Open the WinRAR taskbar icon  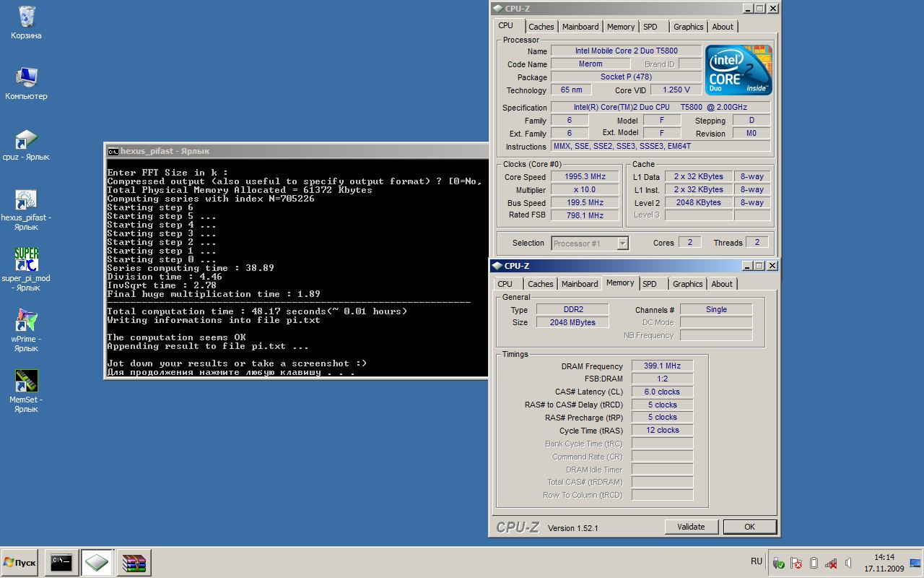(134, 562)
